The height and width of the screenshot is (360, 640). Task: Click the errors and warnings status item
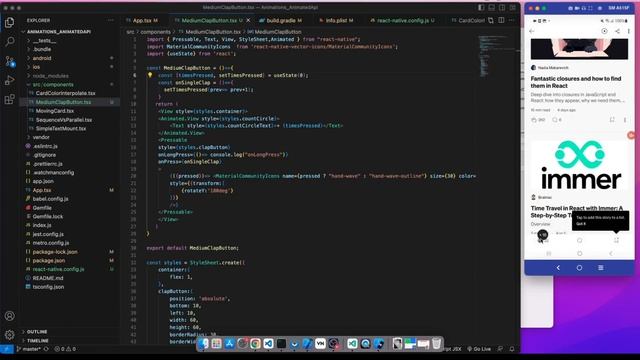65,349
